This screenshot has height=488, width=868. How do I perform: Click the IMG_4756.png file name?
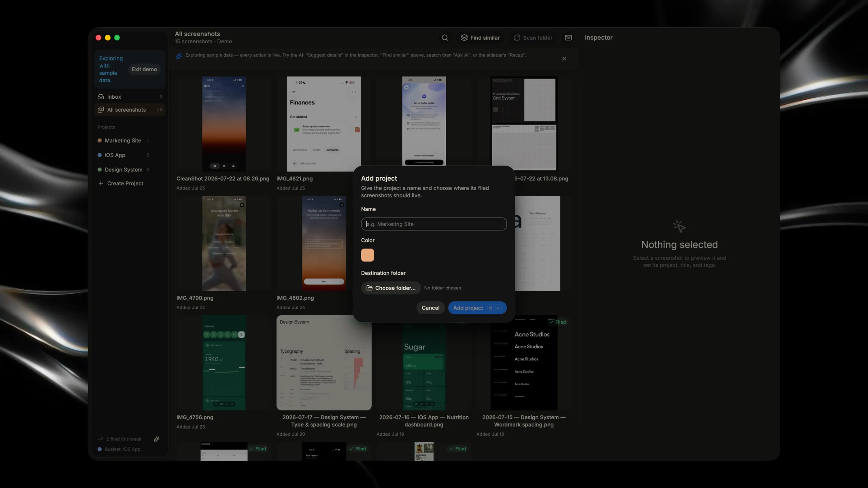(195, 417)
